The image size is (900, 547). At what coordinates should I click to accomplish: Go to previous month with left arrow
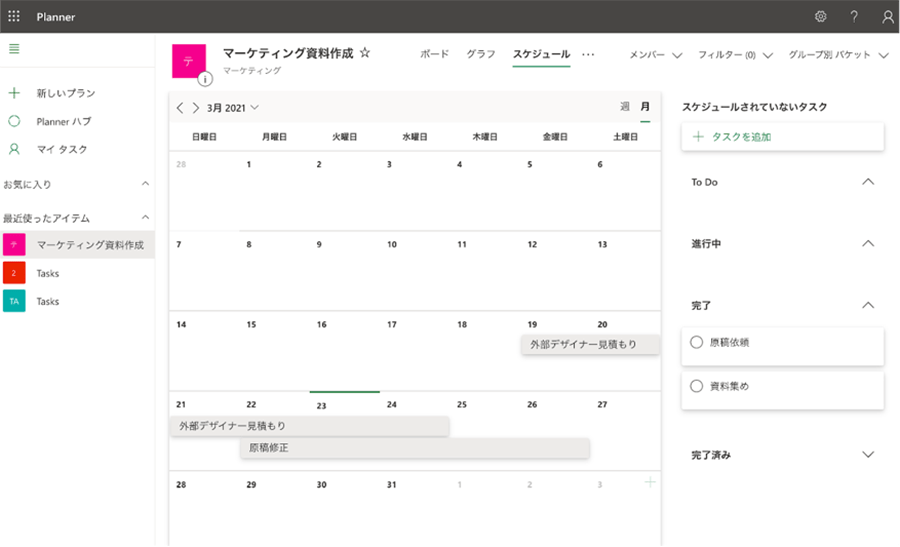point(180,107)
